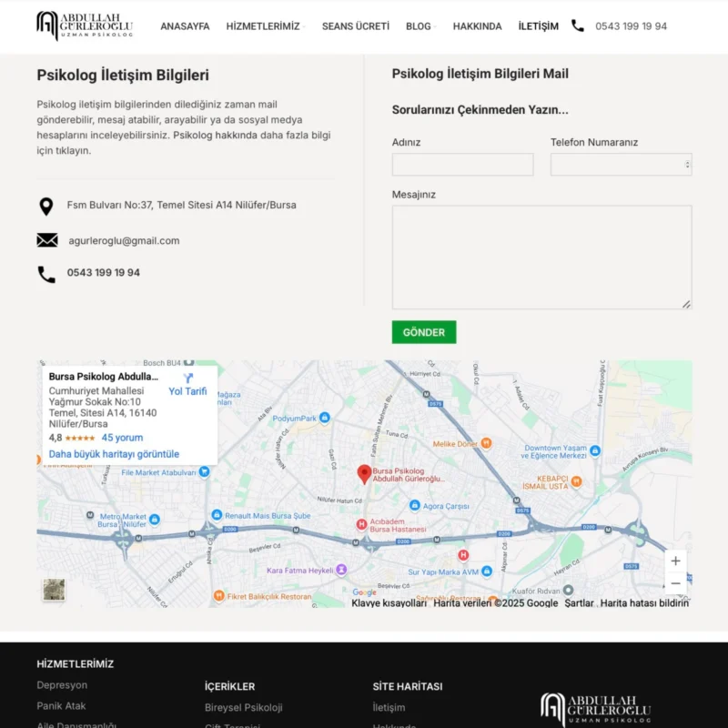728x728 pixels.
Task: Click the Telefon Numaranız number stepper arrows
Action: [687, 165]
